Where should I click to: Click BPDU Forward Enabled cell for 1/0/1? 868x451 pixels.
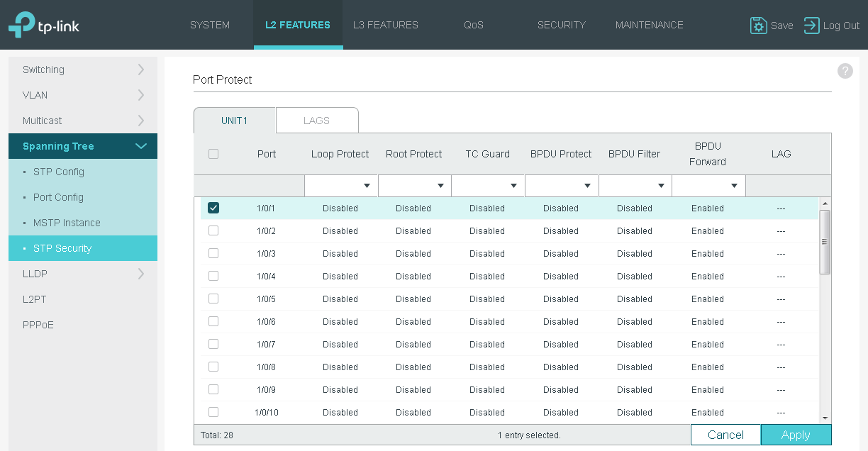coord(708,208)
